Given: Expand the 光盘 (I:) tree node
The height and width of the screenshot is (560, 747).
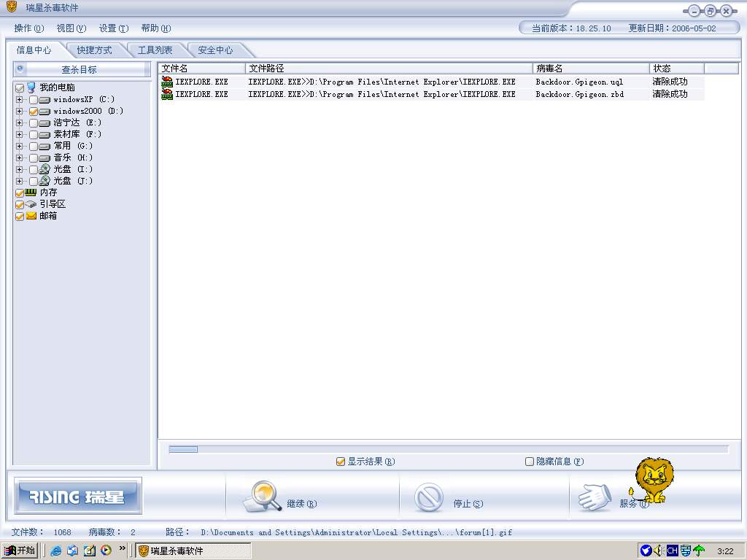Looking at the screenshot, I should click(x=19, y=169).
